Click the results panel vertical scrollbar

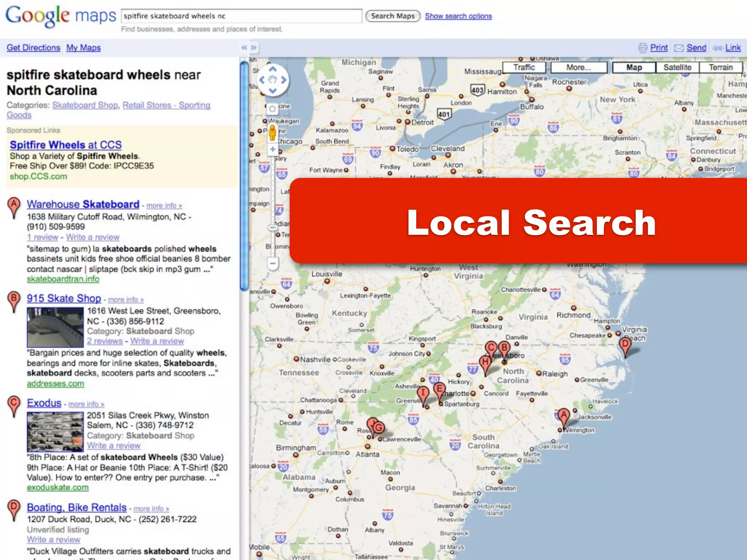point(244,176)
